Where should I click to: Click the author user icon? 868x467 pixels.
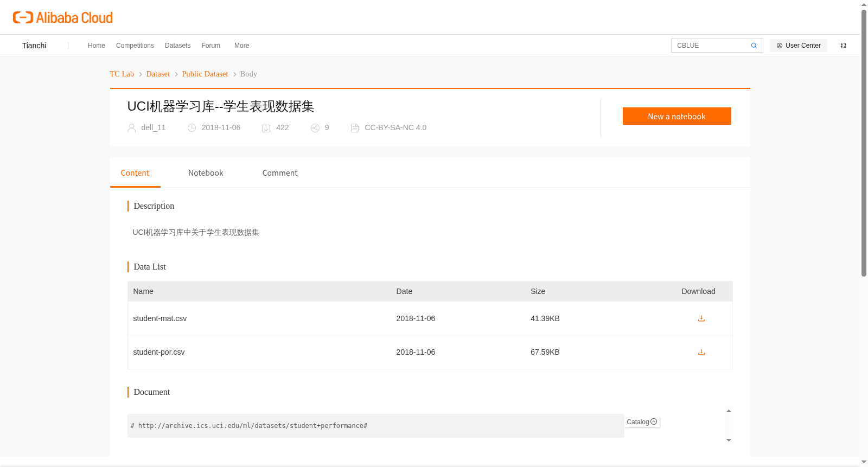pyautogui.click(x=131, y=128)
